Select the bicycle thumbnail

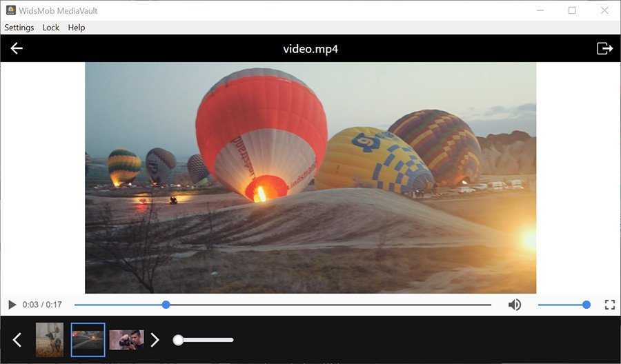click(50, 340)
